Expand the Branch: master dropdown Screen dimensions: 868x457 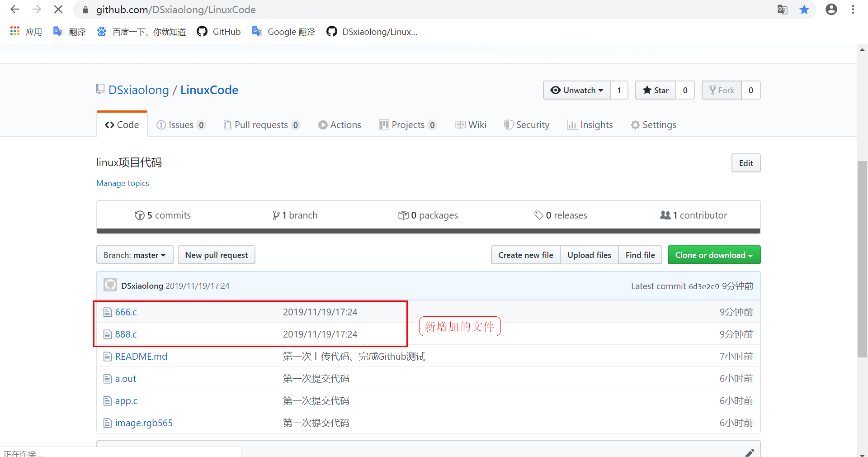coord(135,255)
